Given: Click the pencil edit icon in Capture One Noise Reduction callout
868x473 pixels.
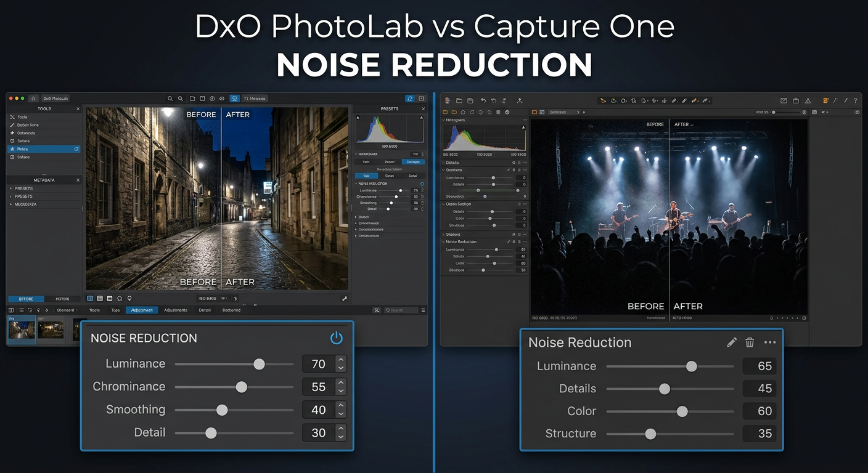Looking at the screenshot, I should 732,342.
